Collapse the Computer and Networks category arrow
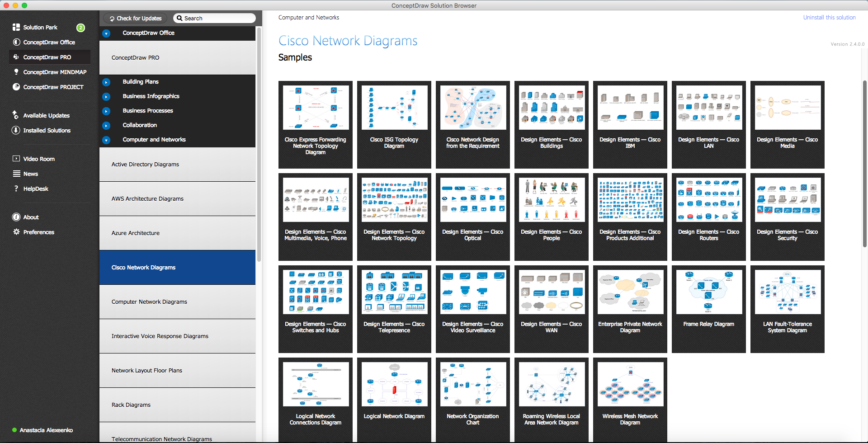 tap(106, 140)
